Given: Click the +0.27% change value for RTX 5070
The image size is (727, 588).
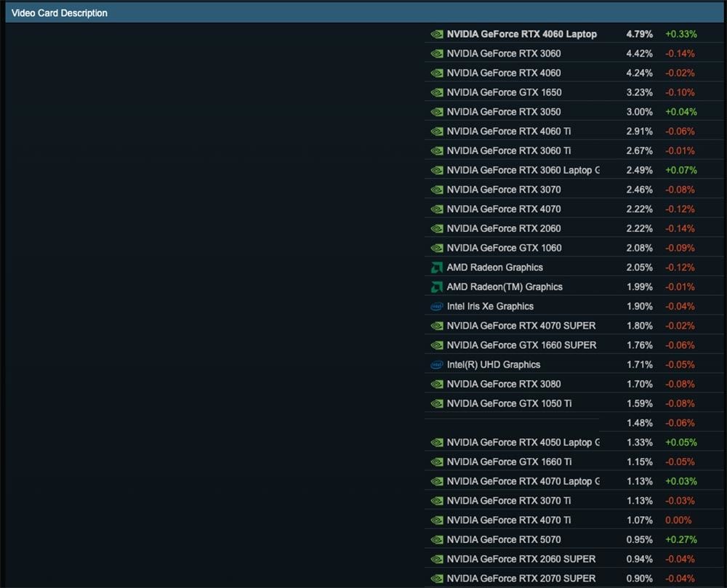Looking at the screenshot, I should pyautogui.click(x=680, y=540).
